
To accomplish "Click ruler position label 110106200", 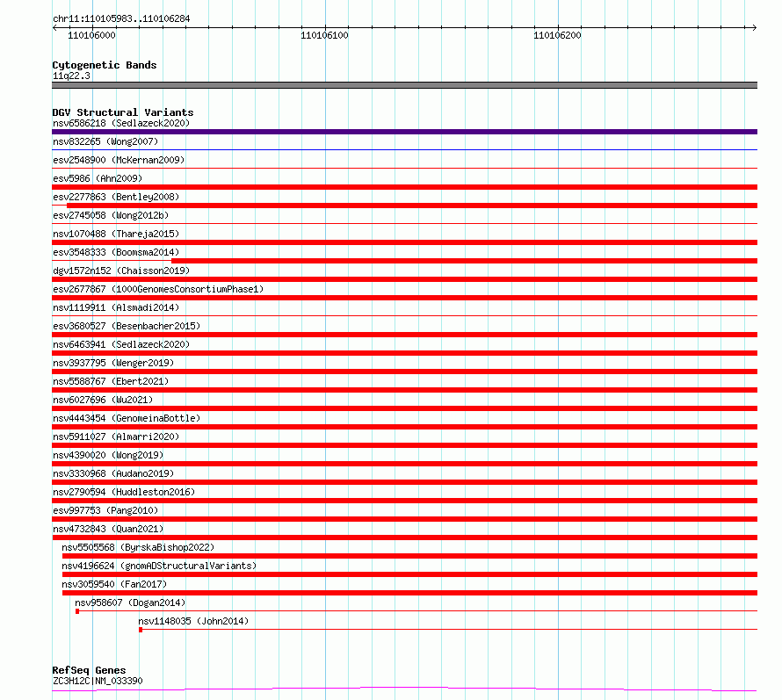I will pos(557,35).
